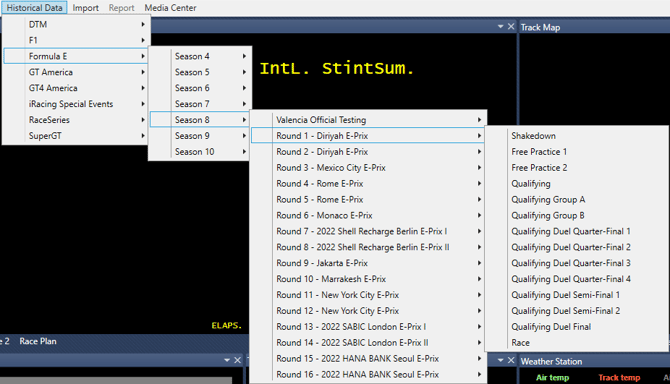
Task: Load Qualifying Duel Quarter-Final 3
Action: point(576,263)
